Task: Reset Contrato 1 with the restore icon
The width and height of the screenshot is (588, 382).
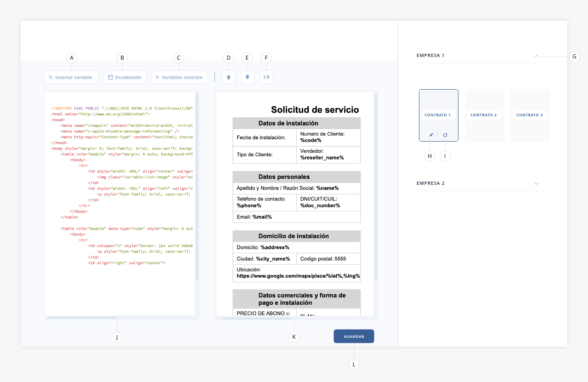Action: 445,134
